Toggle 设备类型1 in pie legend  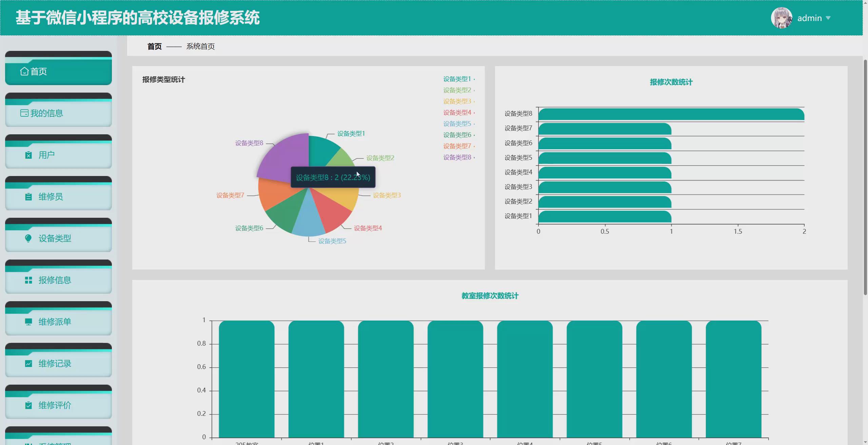coord(457,79)
